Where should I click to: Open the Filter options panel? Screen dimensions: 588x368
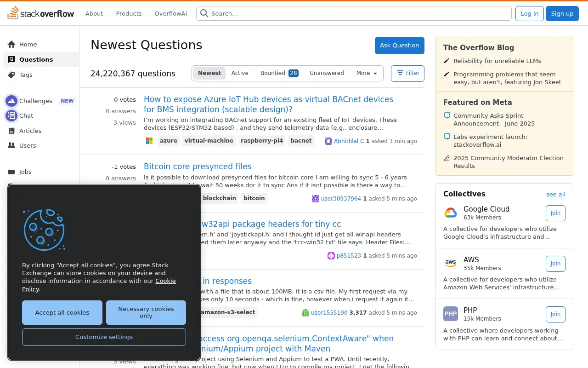(407, 73)
